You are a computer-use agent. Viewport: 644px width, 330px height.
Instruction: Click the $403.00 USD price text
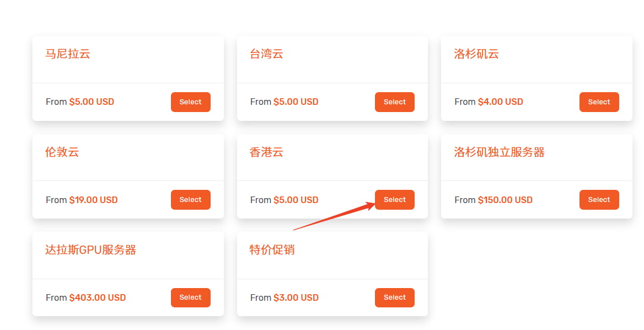[98, 298]
